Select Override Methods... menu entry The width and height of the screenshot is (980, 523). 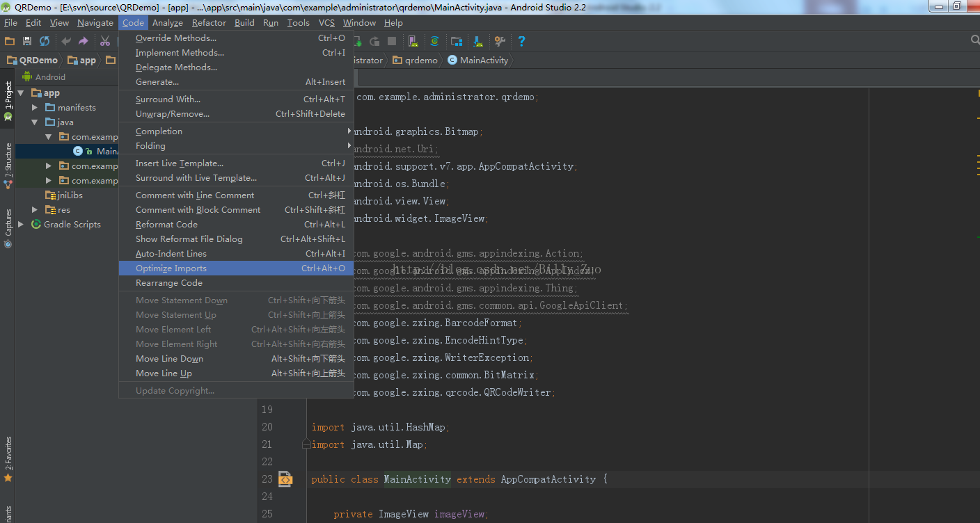236,38
